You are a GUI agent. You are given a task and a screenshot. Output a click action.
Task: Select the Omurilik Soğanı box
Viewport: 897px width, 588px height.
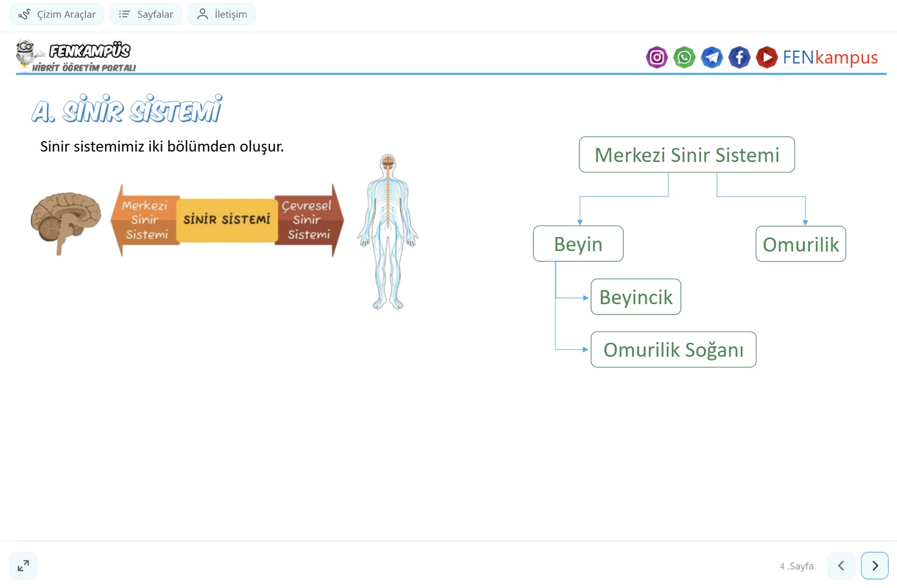pyautogui.click(x=673, y=349)
